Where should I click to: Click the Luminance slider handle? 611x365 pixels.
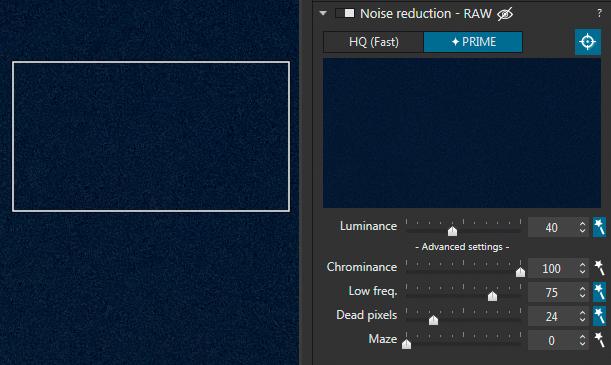pos(452,231)
